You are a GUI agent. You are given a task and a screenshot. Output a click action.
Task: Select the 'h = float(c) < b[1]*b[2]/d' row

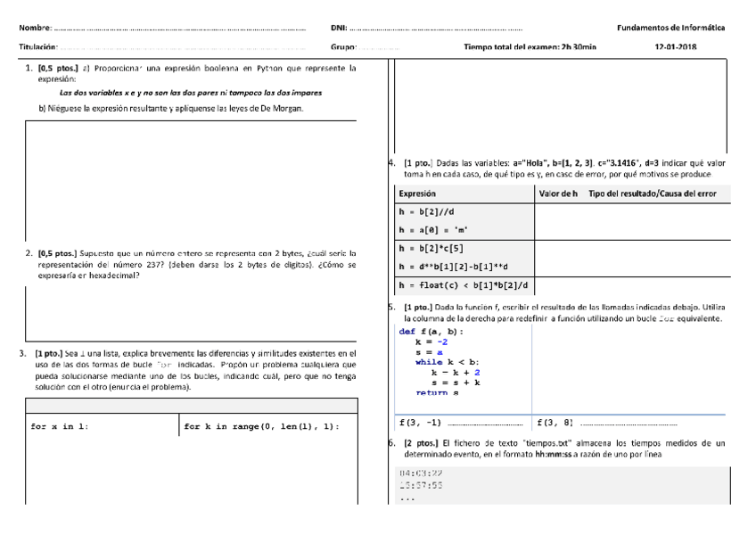[464, 285]
